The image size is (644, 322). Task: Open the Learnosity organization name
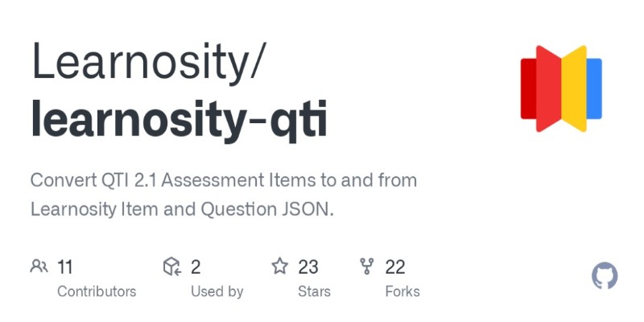pyautogui.click(x=141, y=62)
